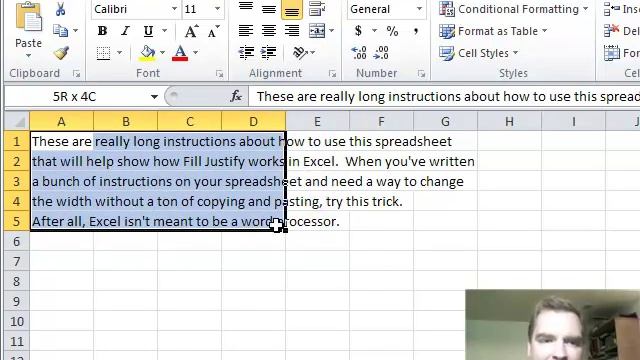Toggle Underline formatting

(x=148, y=31)
